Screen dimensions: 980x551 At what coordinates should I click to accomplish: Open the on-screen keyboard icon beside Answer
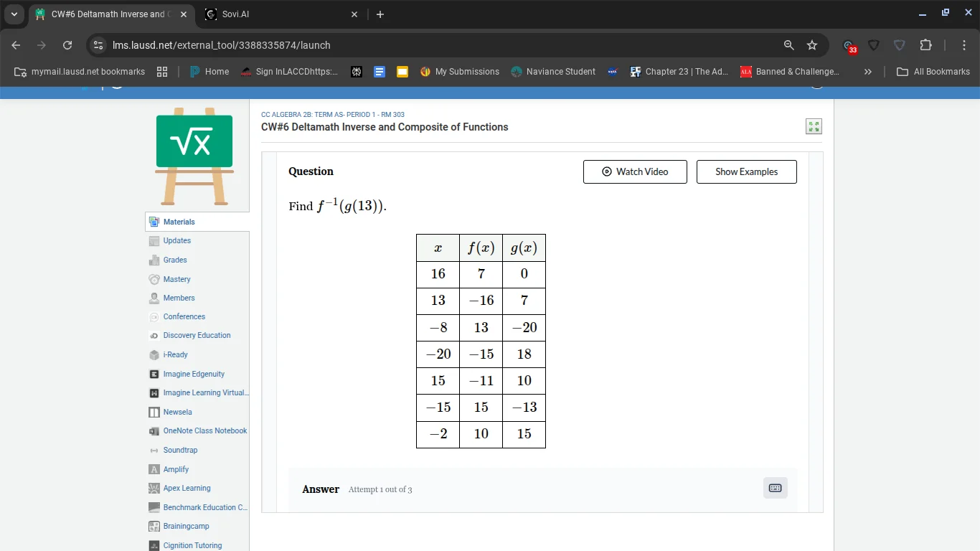775,487
